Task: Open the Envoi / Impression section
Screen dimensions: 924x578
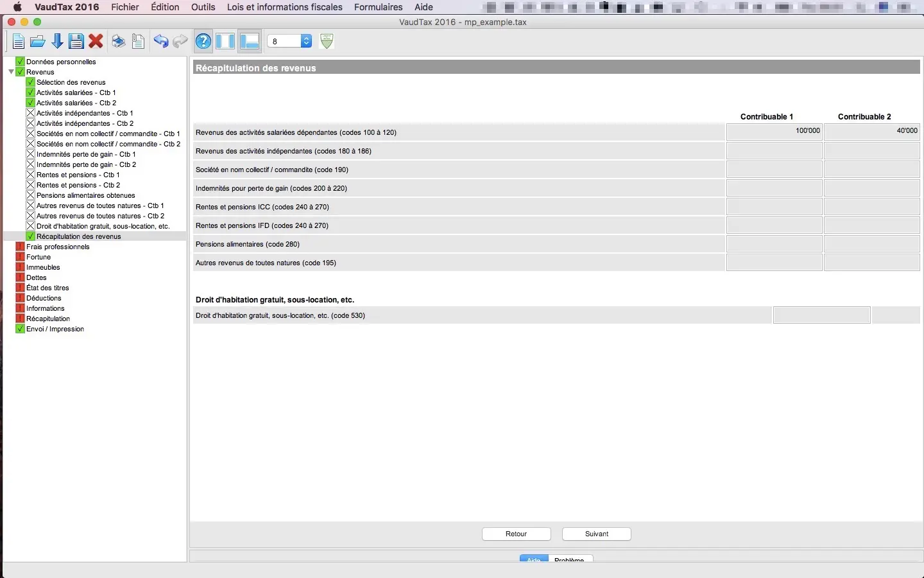Action: [x=55, y=329]
